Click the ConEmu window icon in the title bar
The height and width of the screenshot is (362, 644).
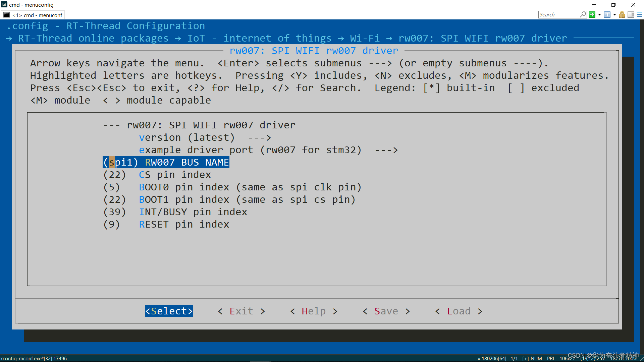coord(4,5)
